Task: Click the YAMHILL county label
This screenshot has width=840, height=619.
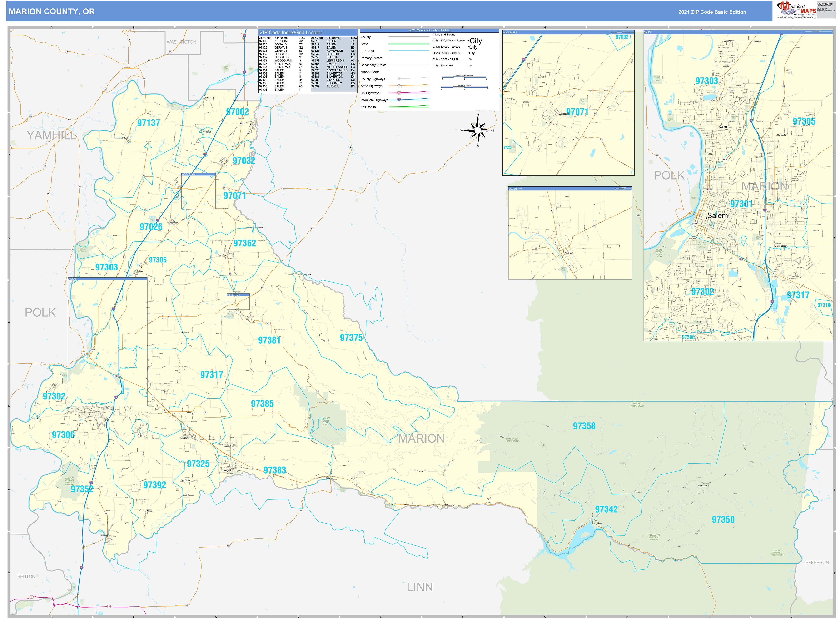Action: coord(51,135)
